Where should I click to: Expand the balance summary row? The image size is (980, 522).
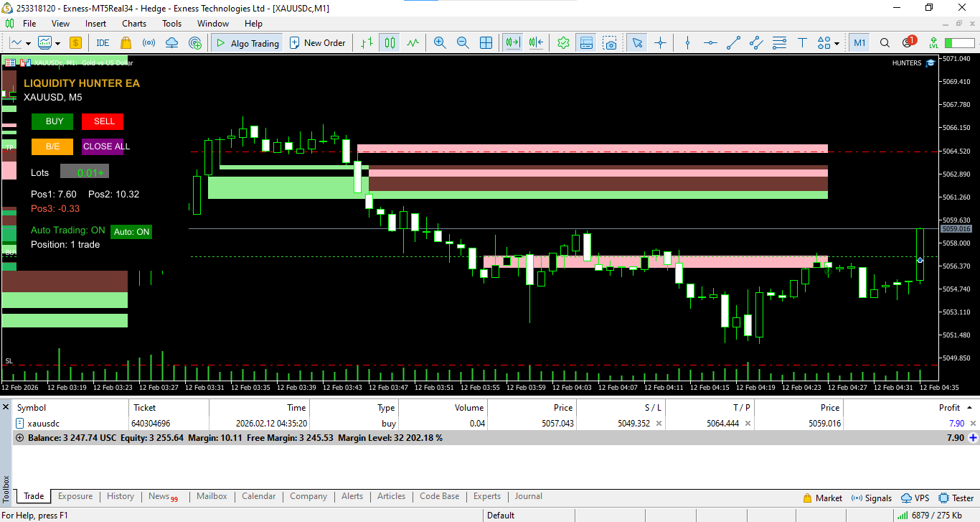19,438
